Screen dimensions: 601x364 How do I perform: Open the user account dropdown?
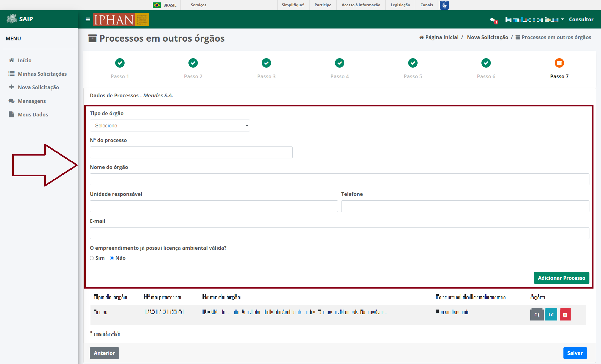click(534, 19)
